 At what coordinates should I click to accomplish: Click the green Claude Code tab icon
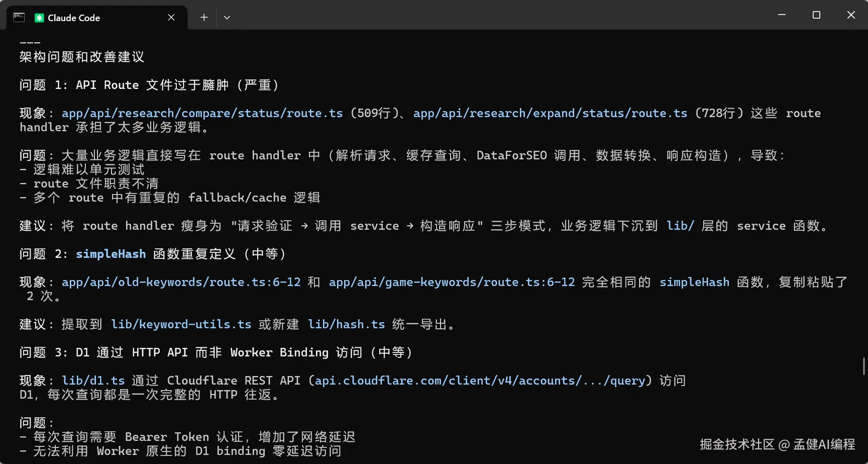pyautogui.click(x=39, y=18)
